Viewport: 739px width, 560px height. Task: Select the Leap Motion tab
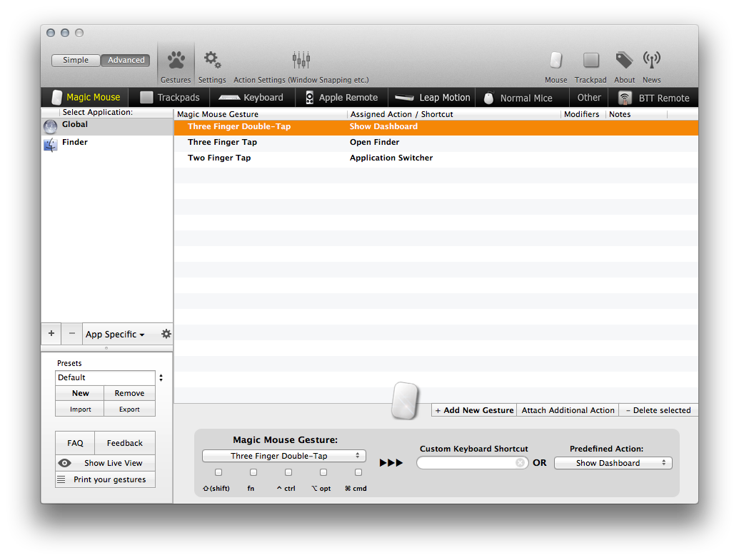(432, 98)
